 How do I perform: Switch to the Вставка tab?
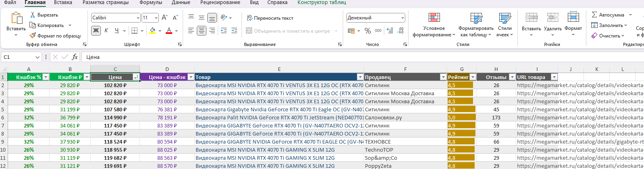[63, 2]
